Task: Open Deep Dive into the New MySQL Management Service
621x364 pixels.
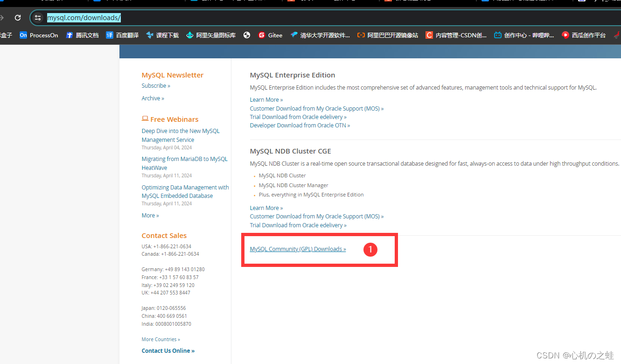Action: pos(181,135)
